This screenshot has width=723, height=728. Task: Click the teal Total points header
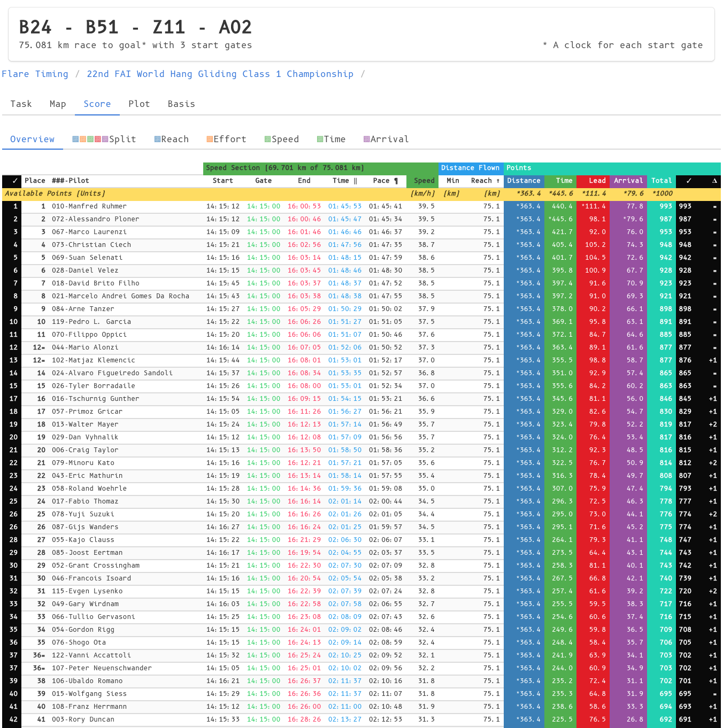(662, 181)
